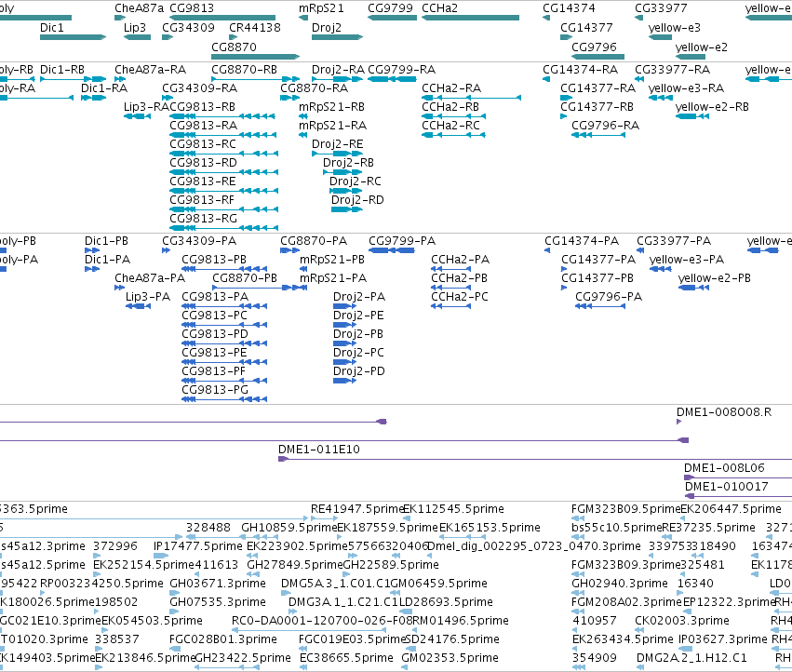Click the mRpS21-RB transcript label

click(x=331, y=107)
